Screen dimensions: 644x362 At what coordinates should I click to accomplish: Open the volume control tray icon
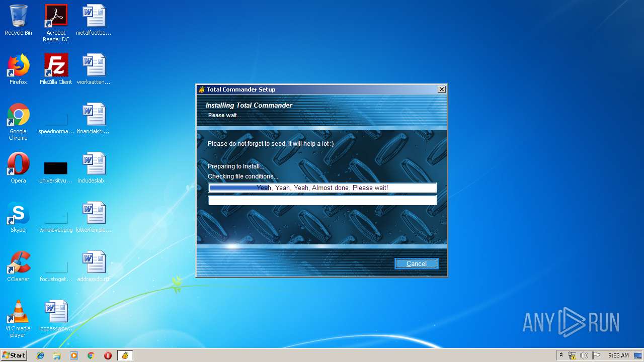pyautogui.click(x=584, y=355)
